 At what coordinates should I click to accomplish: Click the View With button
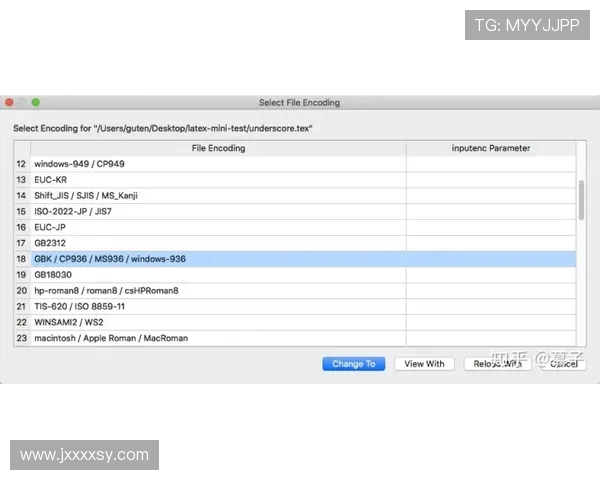tap(424, 364)
